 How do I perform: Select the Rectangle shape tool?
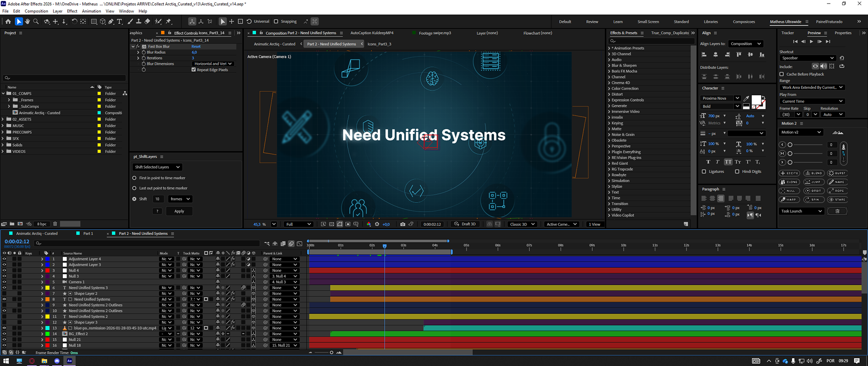coord(94,21)
